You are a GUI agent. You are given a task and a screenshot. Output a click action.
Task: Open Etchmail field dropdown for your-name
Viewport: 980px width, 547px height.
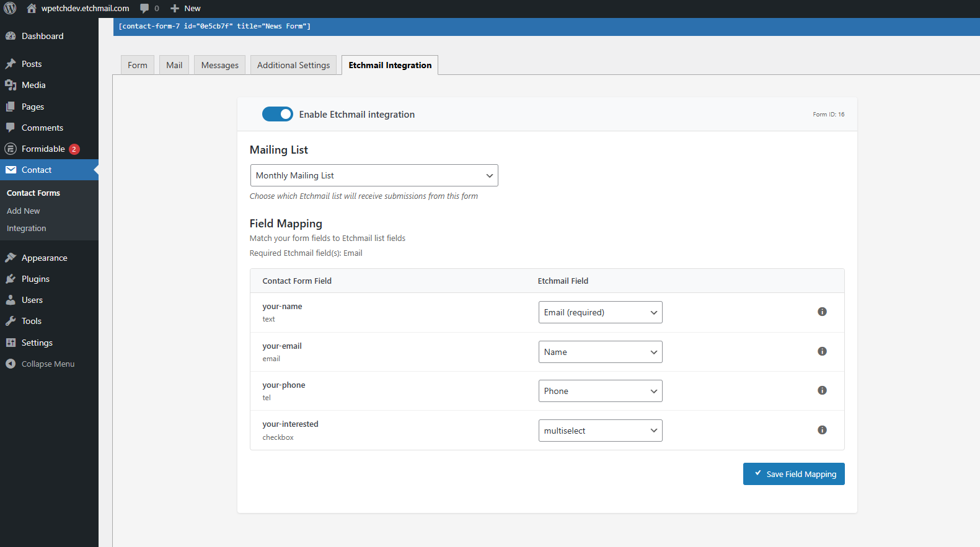(600, 312)
